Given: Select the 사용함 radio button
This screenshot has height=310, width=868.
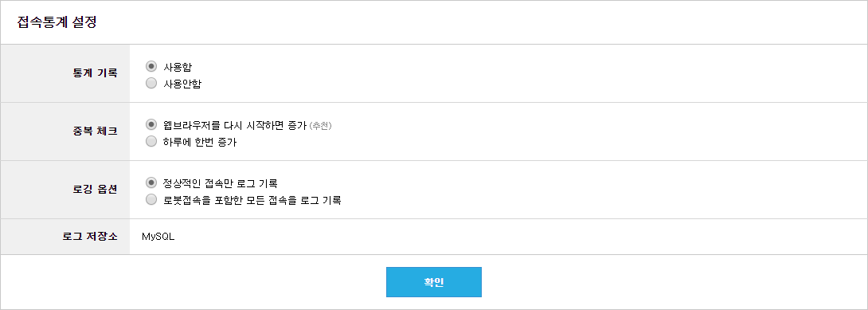Looking at the screenshot, I should pos(151,66).
